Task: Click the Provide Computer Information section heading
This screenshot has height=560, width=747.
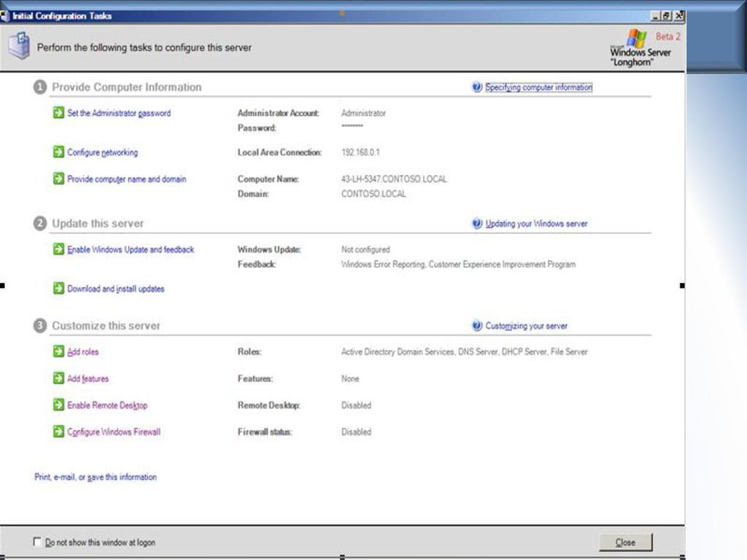Action: point(127,87)
